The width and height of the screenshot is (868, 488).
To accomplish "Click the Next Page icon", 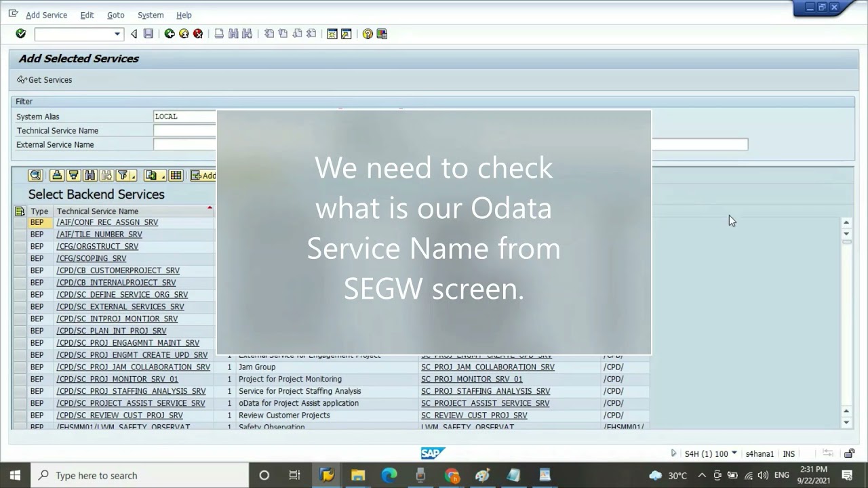I will click(297, 34).
